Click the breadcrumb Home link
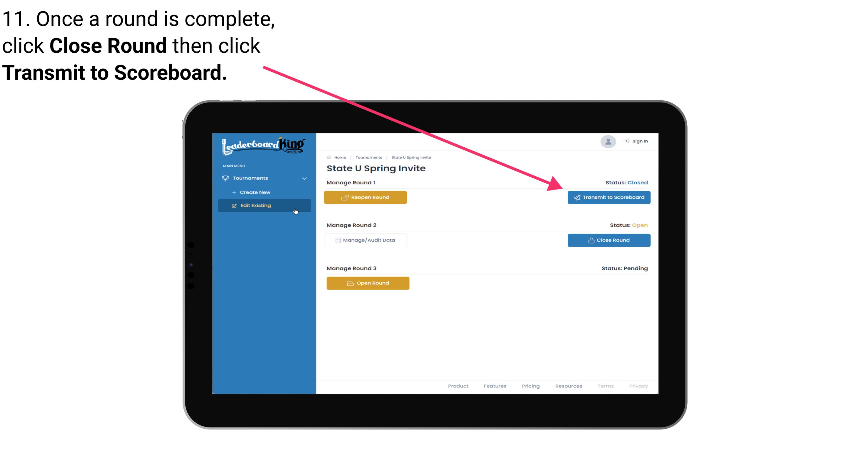Viewport: 868px width, 467px height. click(339, 157)
